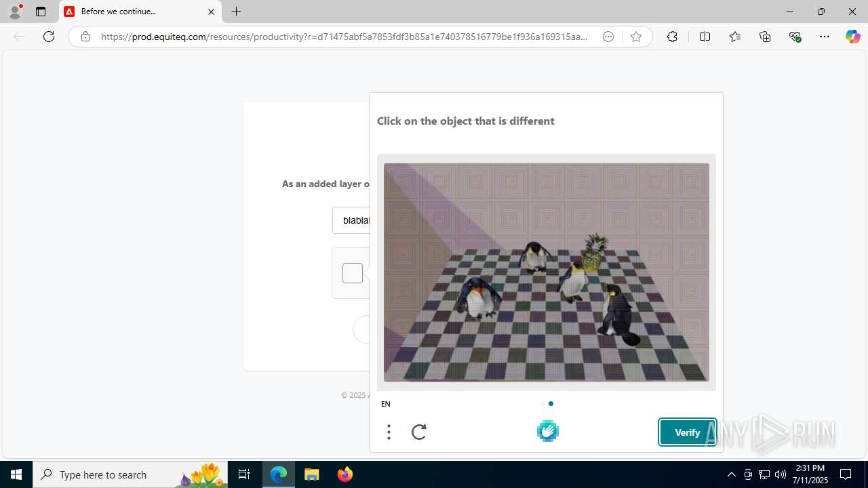The height and width of the screenshot is (488, 868).
Task: Open the notification center
Action: click(x=846, y=474)
